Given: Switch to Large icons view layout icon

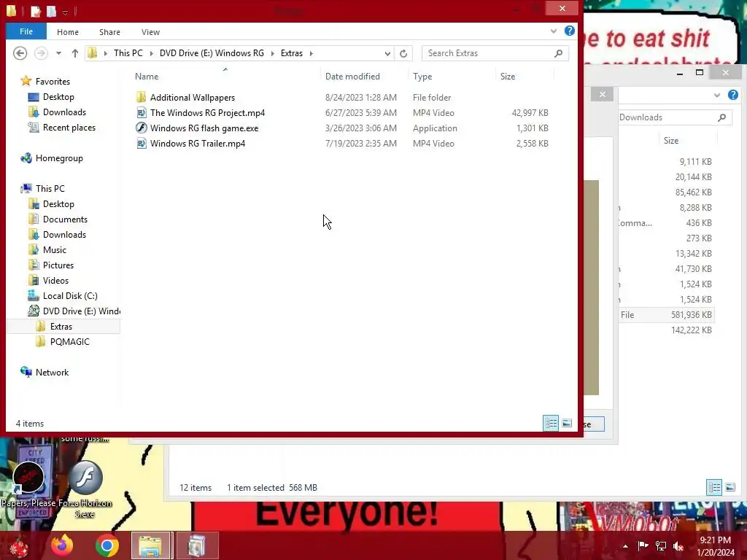Looking at the screenshot, I should [566, 423].
